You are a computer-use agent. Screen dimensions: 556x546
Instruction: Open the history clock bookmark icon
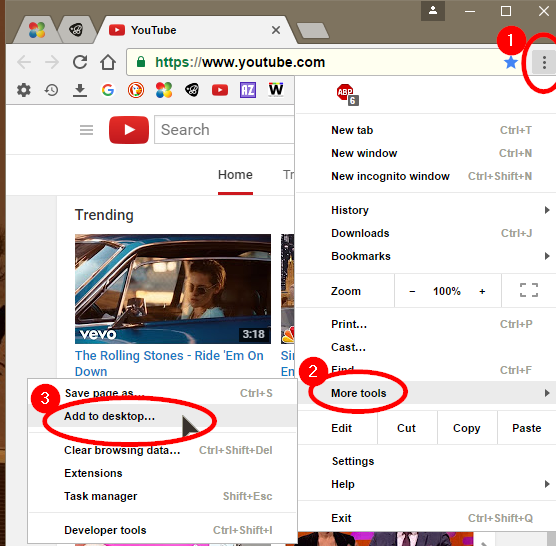pyautogui.click(x=51, y=90)
